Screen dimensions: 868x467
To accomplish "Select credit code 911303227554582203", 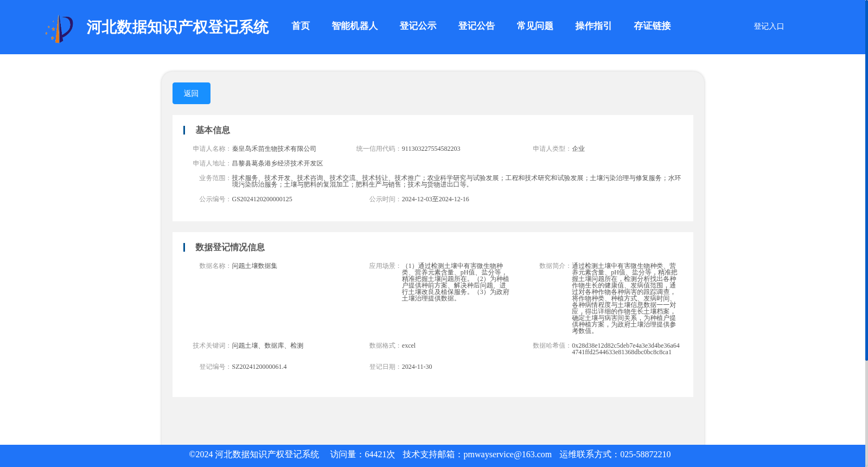I will (431, 149).
